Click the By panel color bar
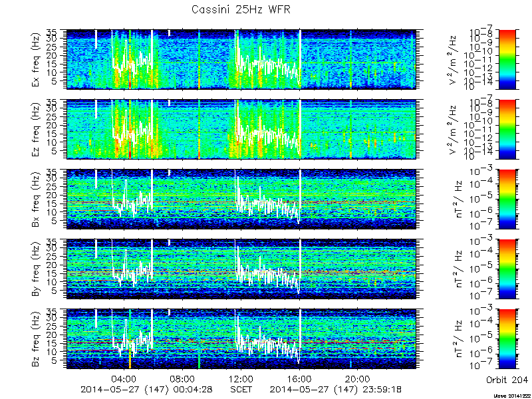The height and width of the screenshot is (399, 532). click(x=507, y=269)
